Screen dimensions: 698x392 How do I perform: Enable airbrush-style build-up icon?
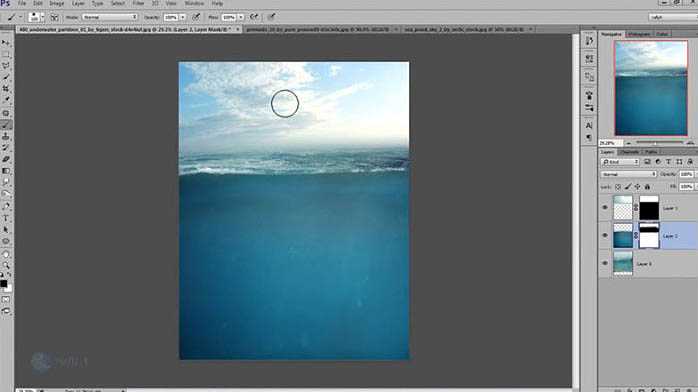(254, 17)
